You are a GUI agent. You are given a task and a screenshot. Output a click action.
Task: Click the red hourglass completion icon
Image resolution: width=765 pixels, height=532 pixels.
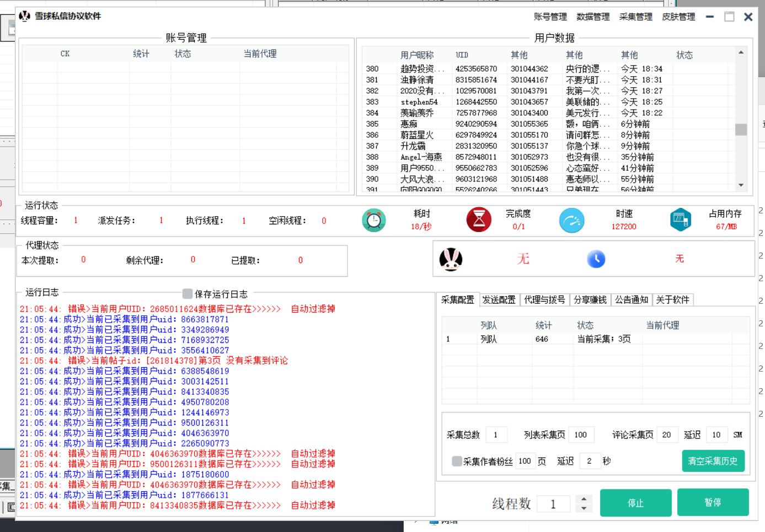point(479,220)
